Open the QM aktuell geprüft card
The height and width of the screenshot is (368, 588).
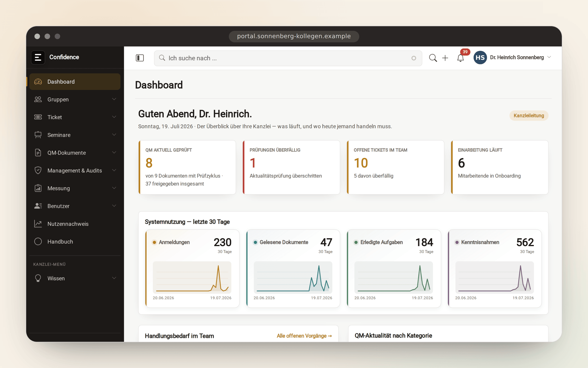click(x=187, y=167)
